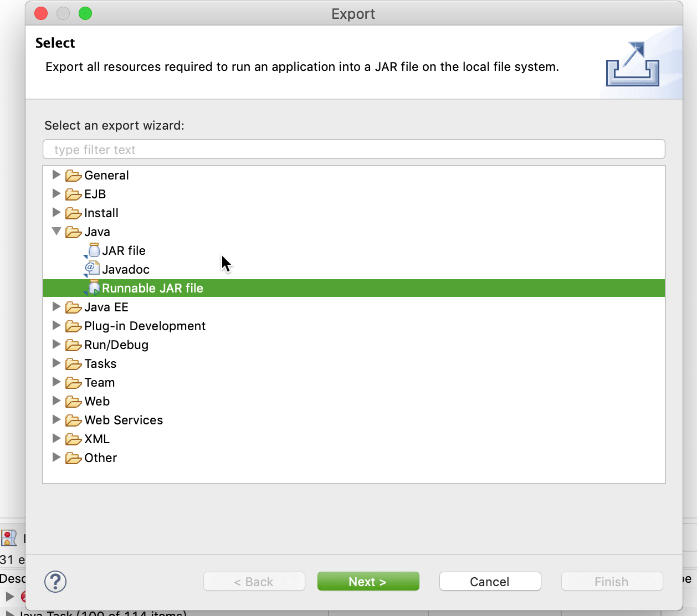The height and width of the screenshot is (616, 697).
Task: Click the Javadoc wizard icon
Action: click(92, 269)
